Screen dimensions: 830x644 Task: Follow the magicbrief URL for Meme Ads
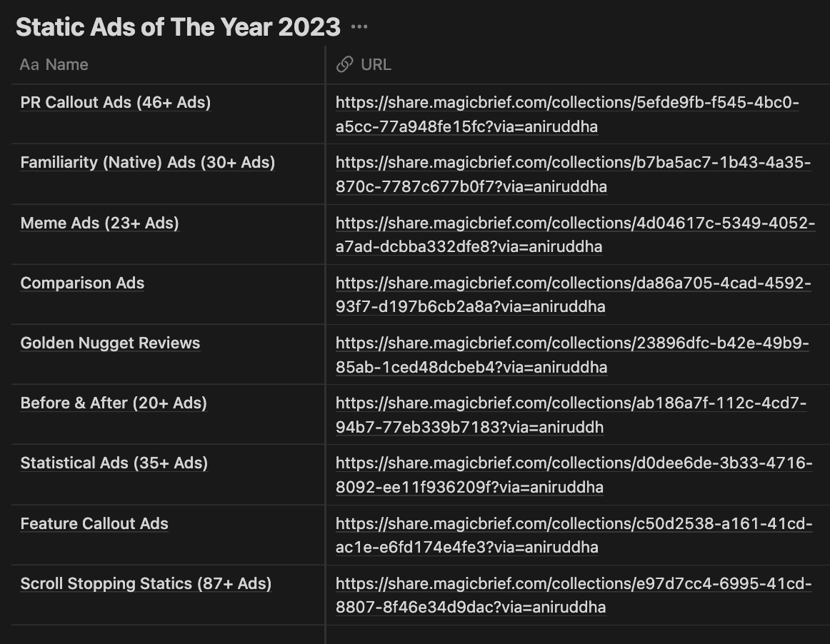click(576, 234)
